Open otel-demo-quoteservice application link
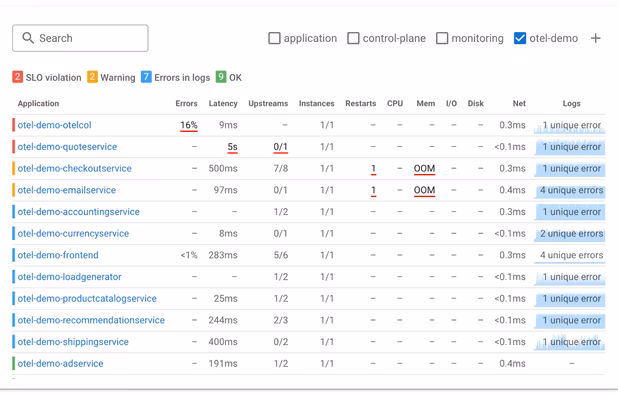Image resolution: width=618 pixels, height=394 pixels. pyautogui.click(x=67, y=147)
